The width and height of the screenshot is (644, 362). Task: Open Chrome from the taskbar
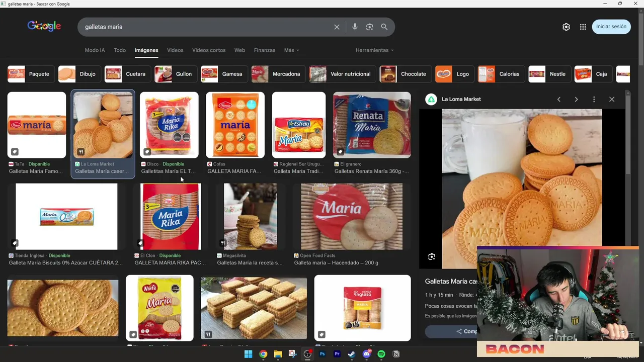[263, 354]
